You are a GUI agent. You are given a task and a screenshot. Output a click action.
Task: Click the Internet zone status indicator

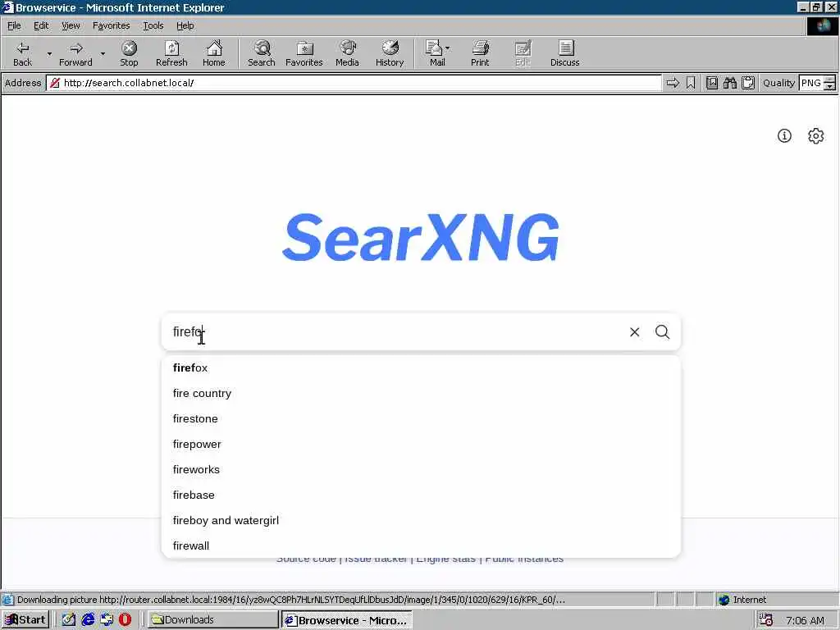(x=742, y=600)
